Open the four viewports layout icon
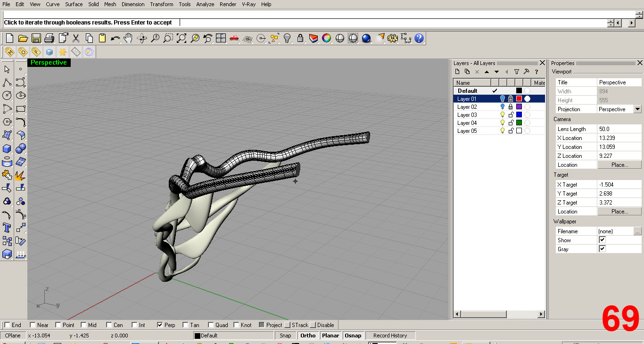This screenshot has height=344, width=644. [221, 38]
